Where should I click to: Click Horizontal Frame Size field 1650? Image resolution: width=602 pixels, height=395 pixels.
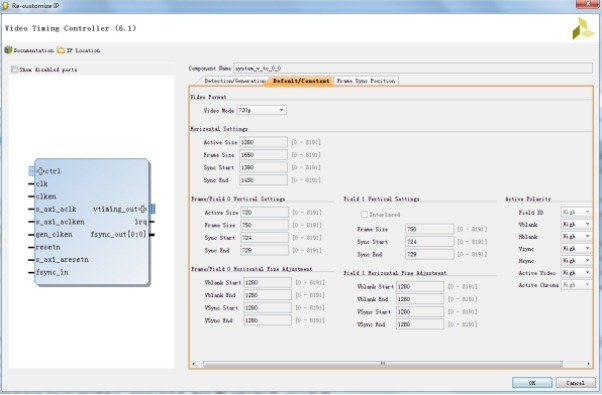(263, 155)
